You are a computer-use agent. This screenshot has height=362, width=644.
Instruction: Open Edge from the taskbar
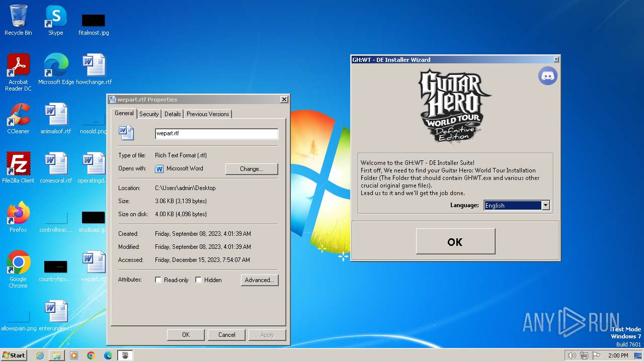point(108,355)
